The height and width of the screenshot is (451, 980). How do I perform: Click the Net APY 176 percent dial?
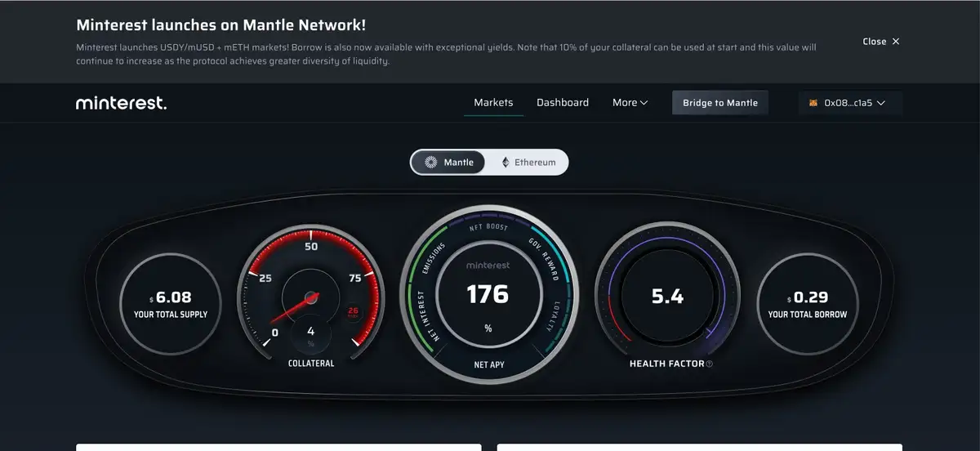[x=488, y=294]
